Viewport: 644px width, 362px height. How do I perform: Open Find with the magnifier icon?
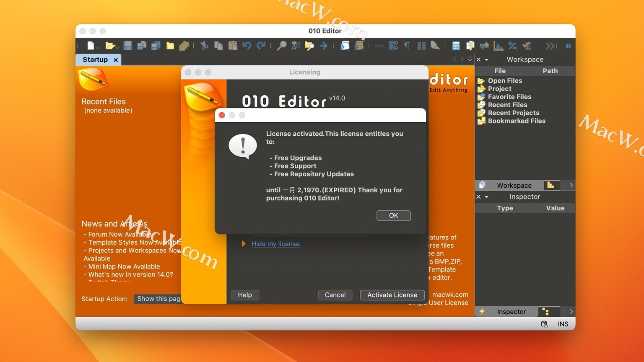(x=281, y=46)
